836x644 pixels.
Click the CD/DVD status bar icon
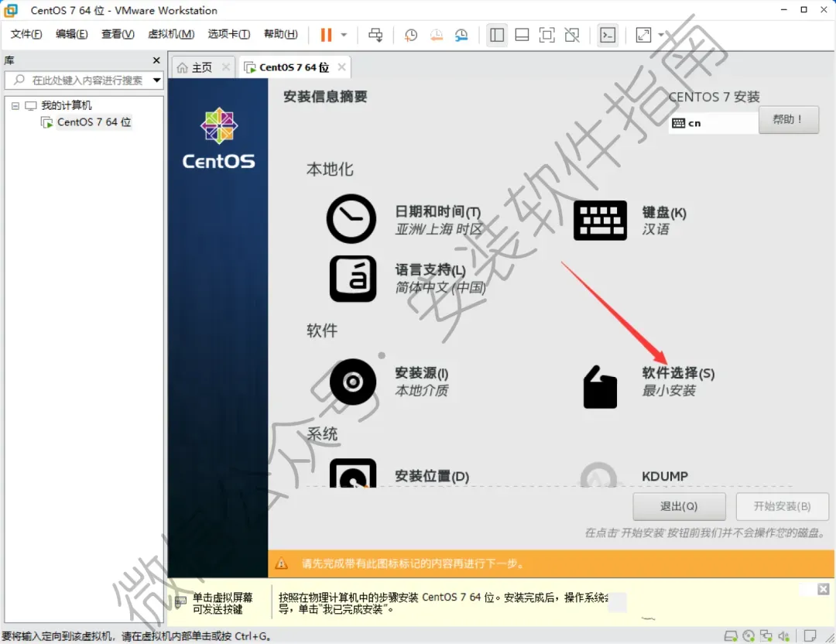coord(749,636)
